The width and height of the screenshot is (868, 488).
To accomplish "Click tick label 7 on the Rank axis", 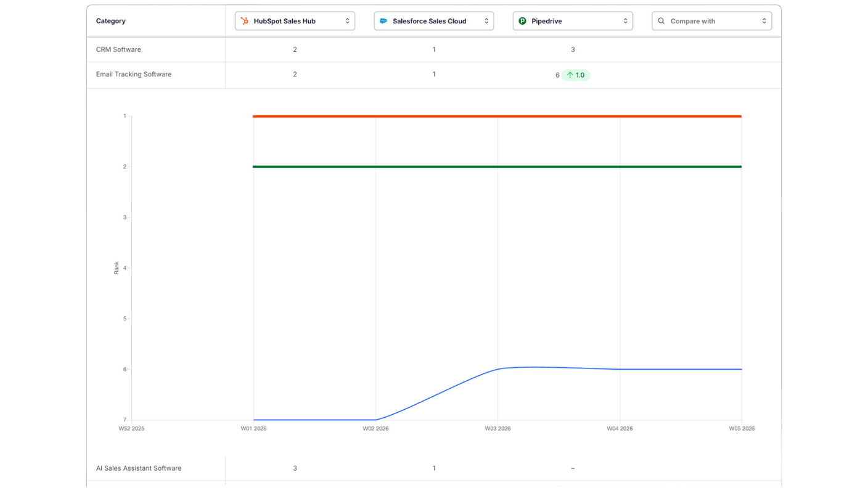I will (125, 420).
